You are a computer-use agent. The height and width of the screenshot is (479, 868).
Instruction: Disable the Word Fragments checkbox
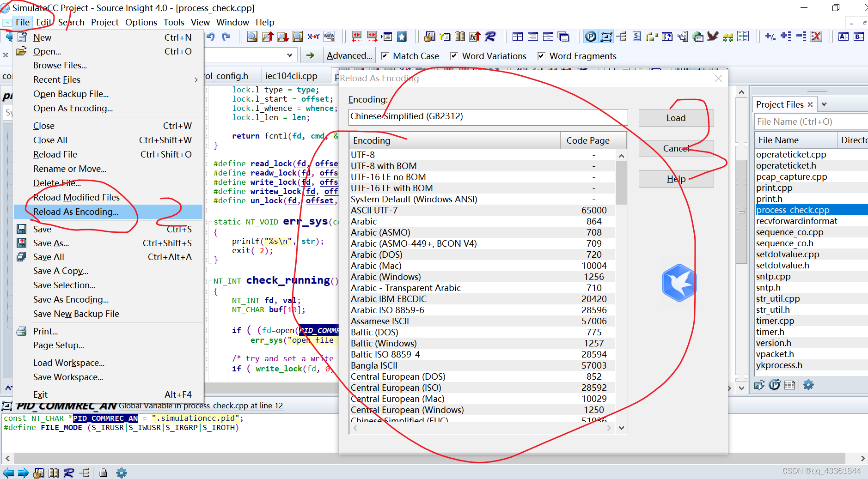[541, 56]
